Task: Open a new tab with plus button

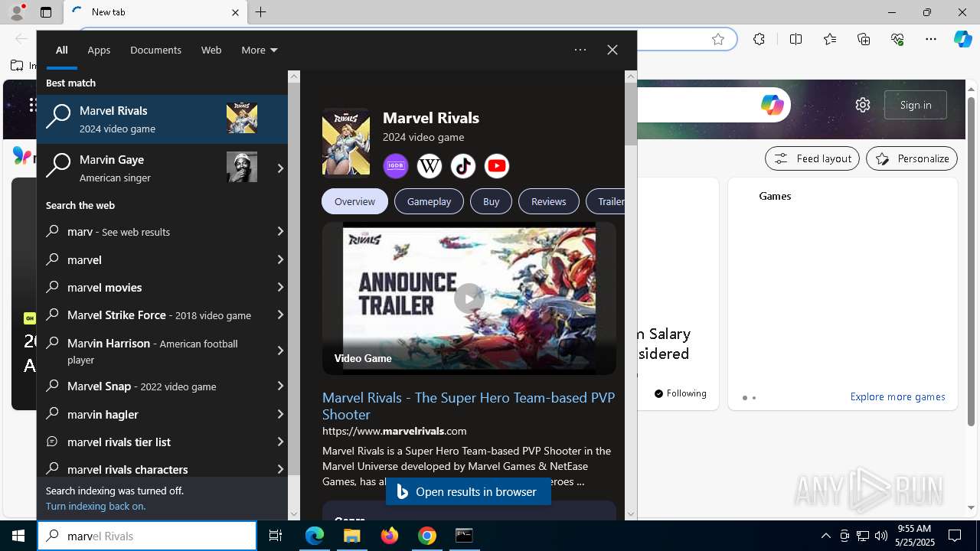Action: coord(260,12)
